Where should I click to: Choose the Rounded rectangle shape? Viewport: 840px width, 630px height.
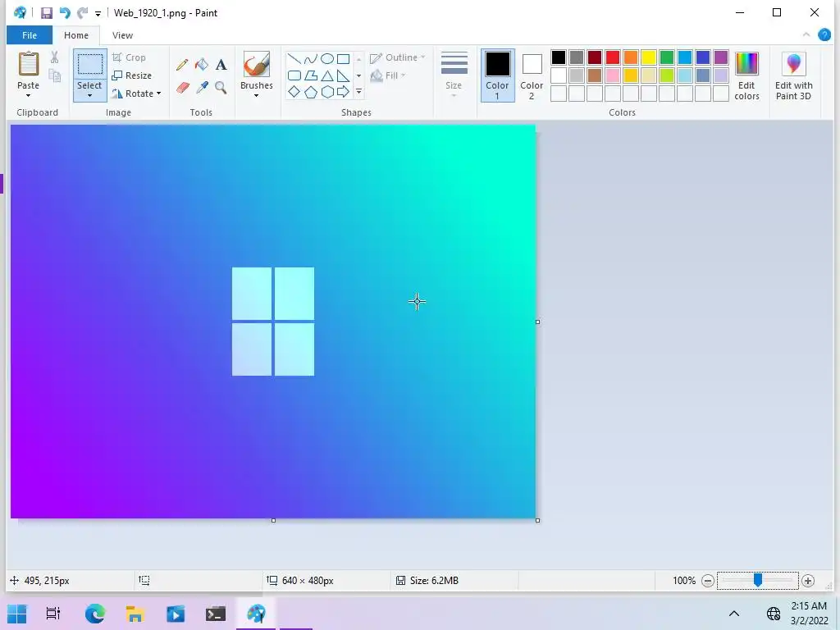pyautogui.click(x=294, y=75)
